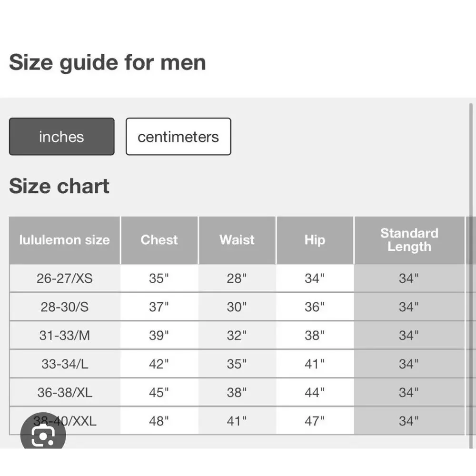476x476 pixels.
Task: Select the 26-27/XS size row label
Action: tap(65, 278)
